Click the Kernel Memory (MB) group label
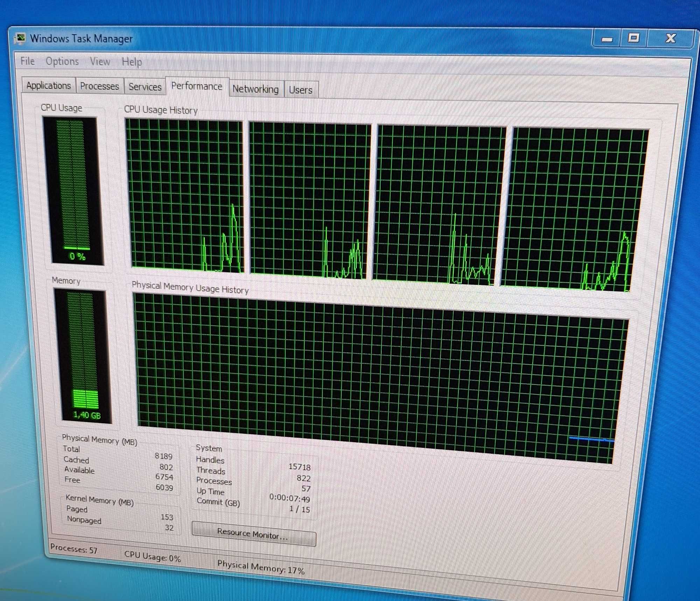The image size is (700, 601). pos(100,500)
